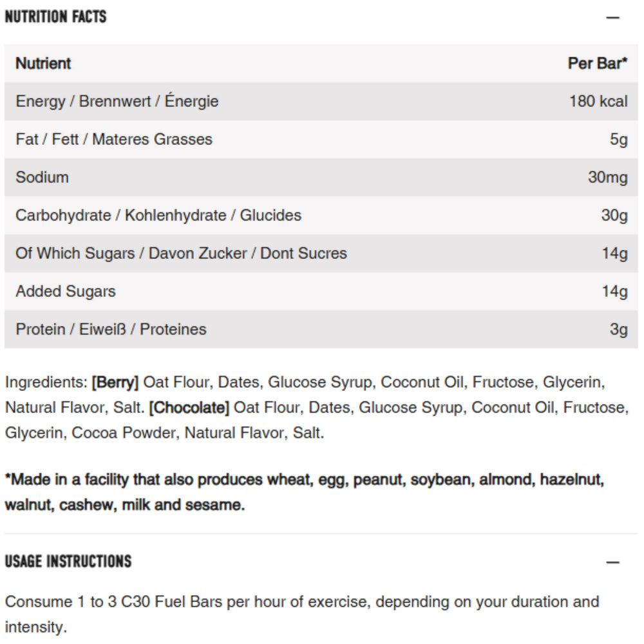This screenshot has height=644, width=644.
Task: Select the Carbohydrate / Kohlenhydrate / Glucides label
Action: (158, 215)
